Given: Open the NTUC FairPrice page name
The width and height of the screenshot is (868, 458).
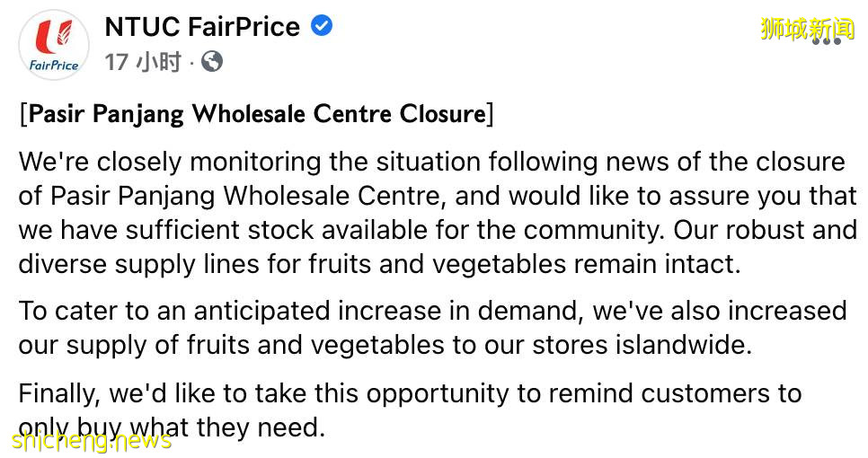Looking at the screenshot, I should (x=202, y=27).
